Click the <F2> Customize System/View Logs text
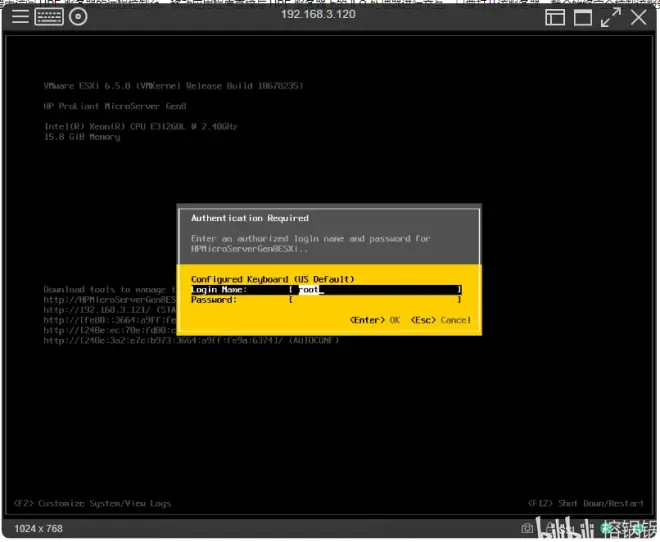This screenshot has width=660, height=542. point(93,503)
